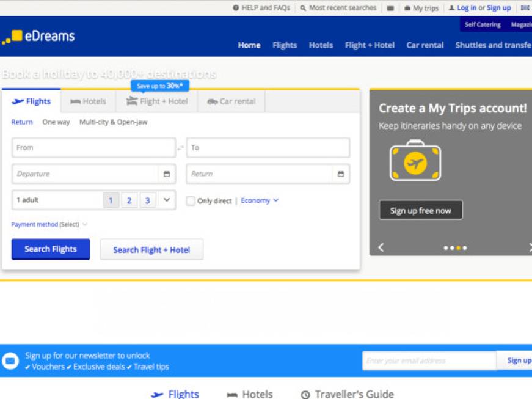
Task: Click the user icon beside Log in
Action: [451, 7]
